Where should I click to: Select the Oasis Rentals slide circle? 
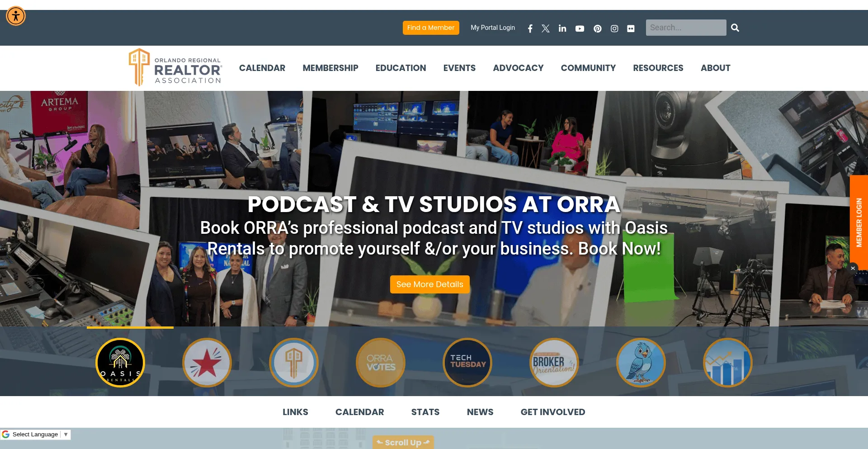pyautogui.click(x=120, y=363)
